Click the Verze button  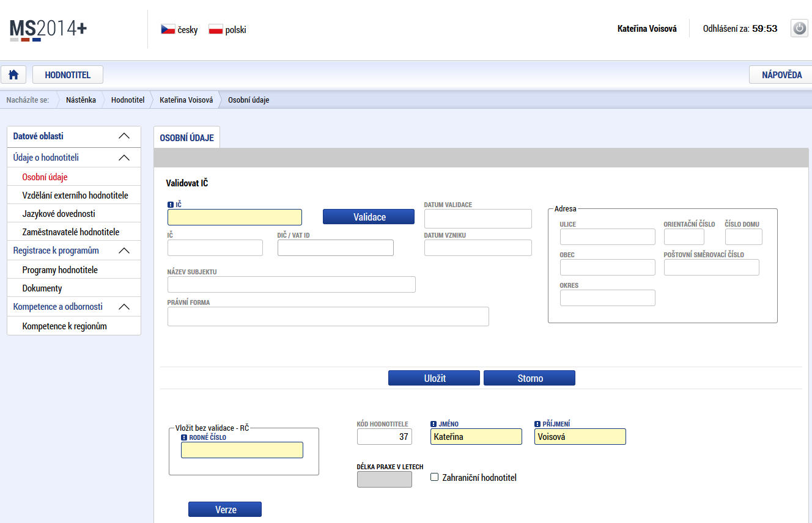(225, 510)
